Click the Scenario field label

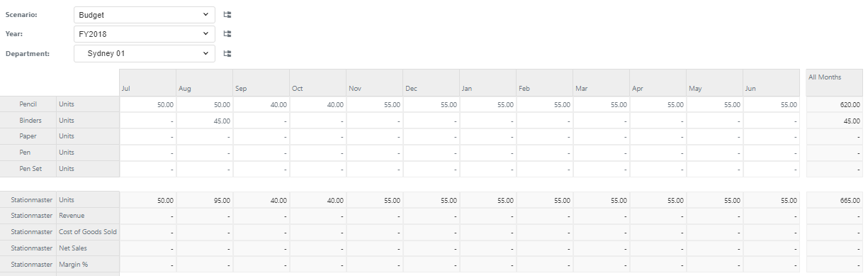pyautogui.click(x=21, y=14)
